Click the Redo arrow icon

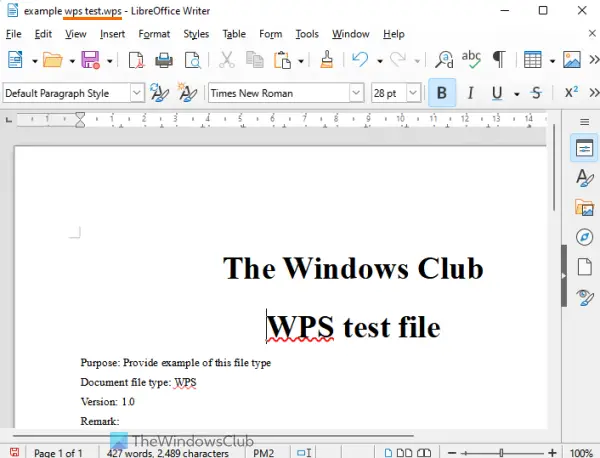398,60
